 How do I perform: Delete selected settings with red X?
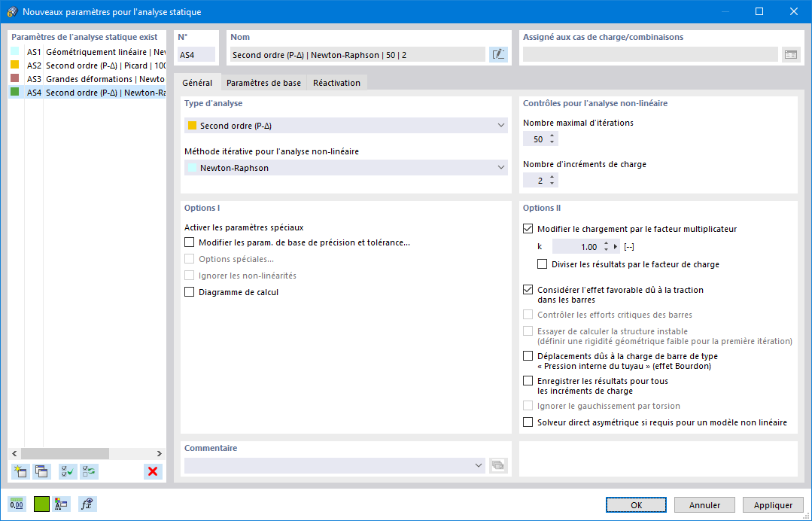click(153, 471)
